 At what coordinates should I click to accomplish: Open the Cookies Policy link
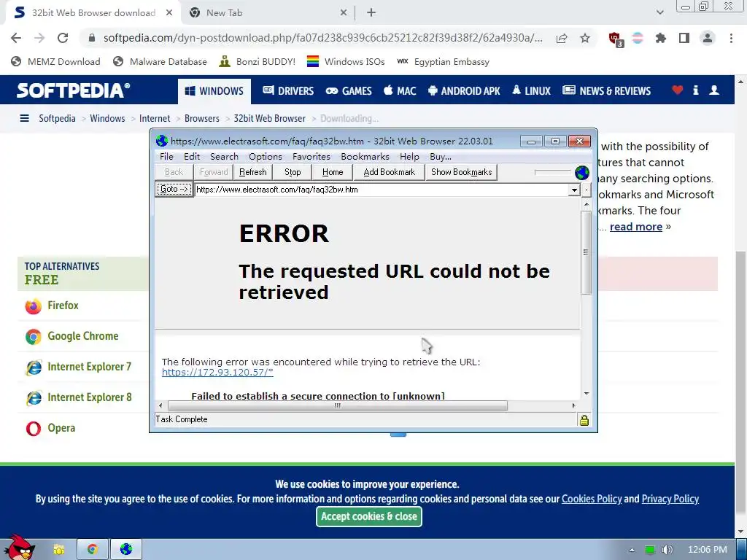[x=591, y=499]
